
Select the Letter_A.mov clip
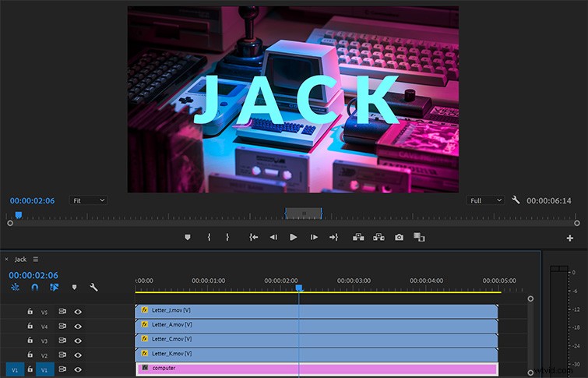click(316, 325)
